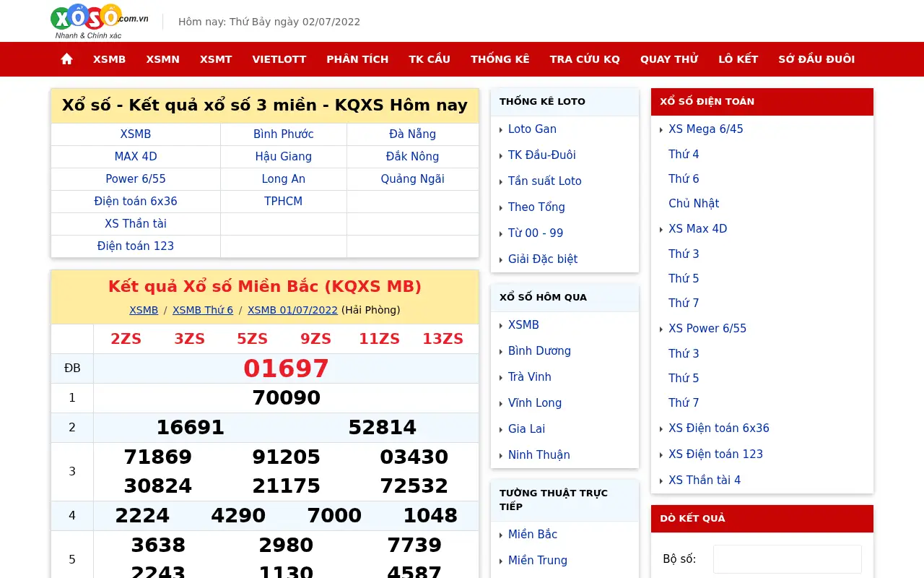Open yesterday's Trà Vinh results
The width and height of the screenshot is (924, 578).
tap(529, 377)
